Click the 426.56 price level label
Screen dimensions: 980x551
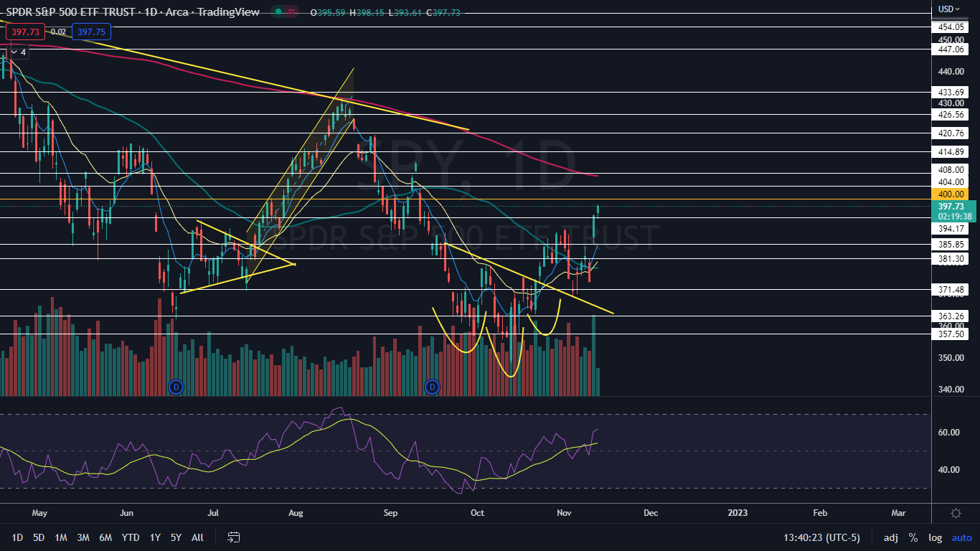point(949,115)
